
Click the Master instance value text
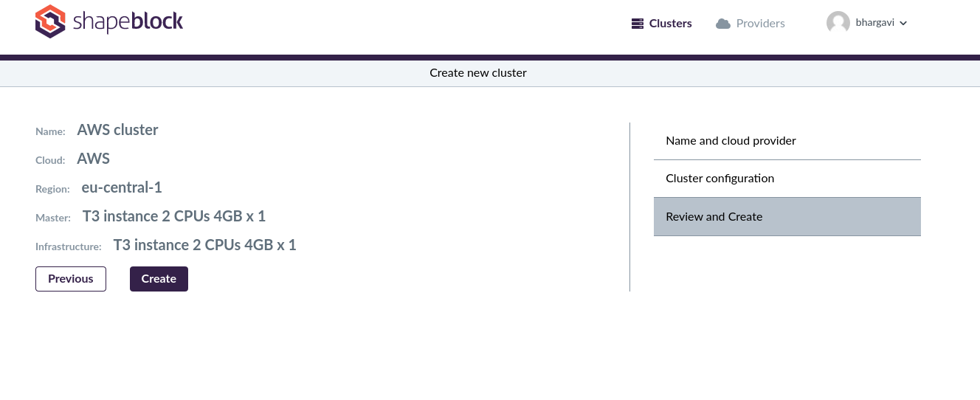tap(174, 216)
